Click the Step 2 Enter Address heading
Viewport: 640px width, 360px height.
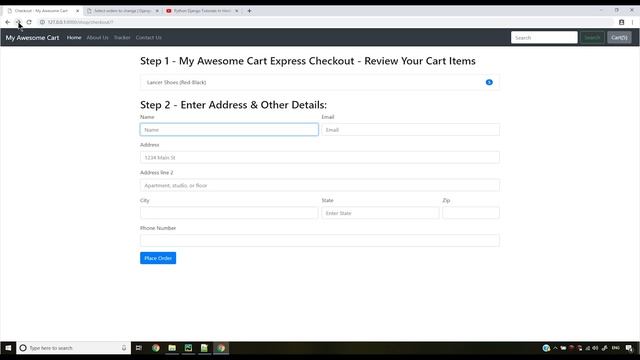233,105
